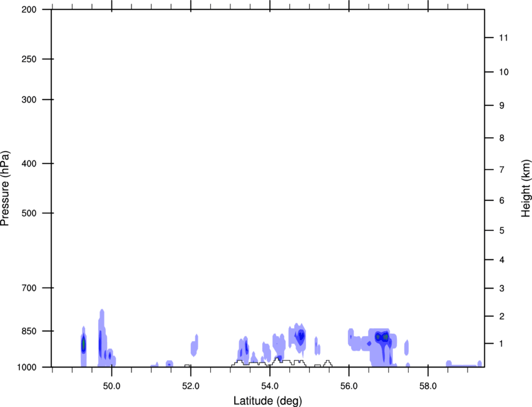Click the 'Pressure (hPa)' axis title

click(x=5, y=188)
